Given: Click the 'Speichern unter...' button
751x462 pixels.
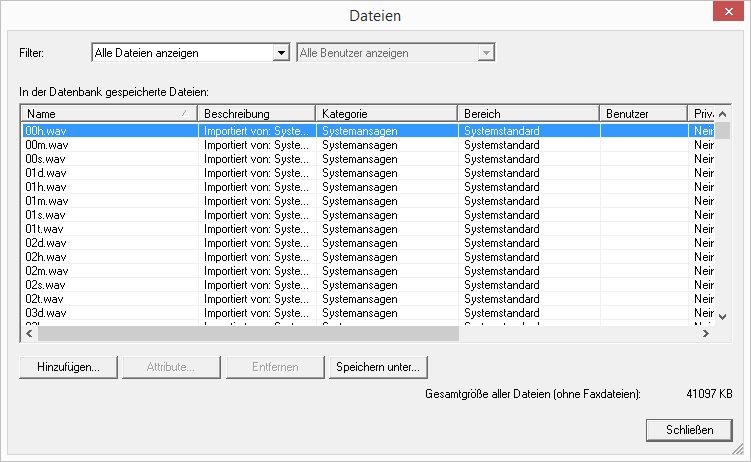Looking at the screenshot, I should (378, 367).
